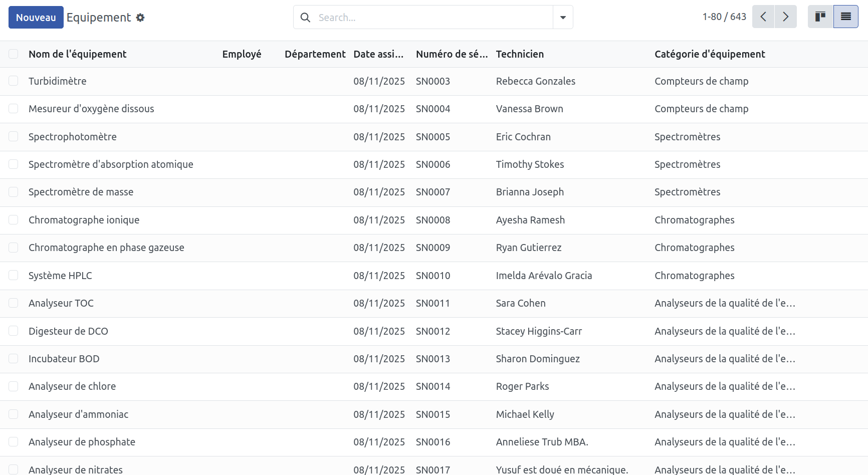
Task: Click the search magnifier icon
Action: (x=305, y=18)
